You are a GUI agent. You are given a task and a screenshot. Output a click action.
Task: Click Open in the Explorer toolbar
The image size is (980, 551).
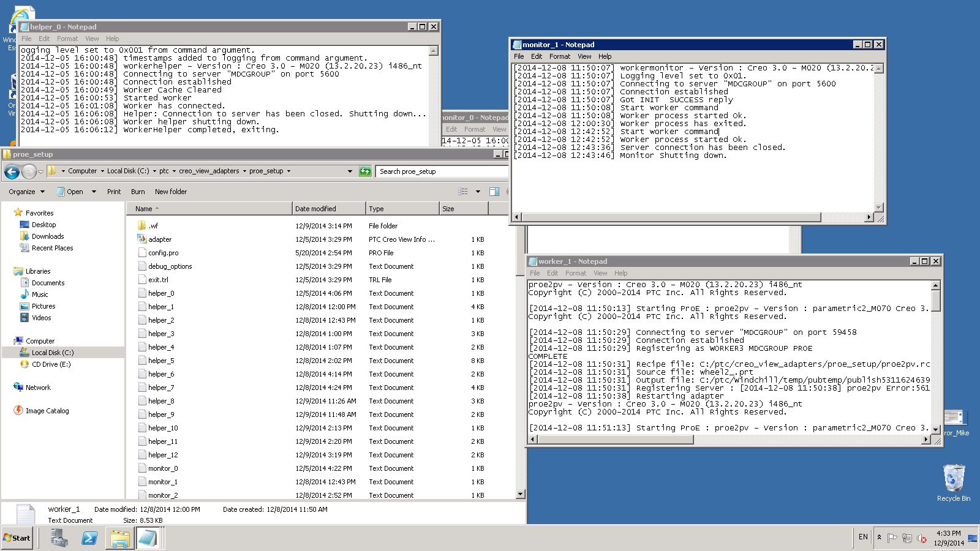pos(70,192)
